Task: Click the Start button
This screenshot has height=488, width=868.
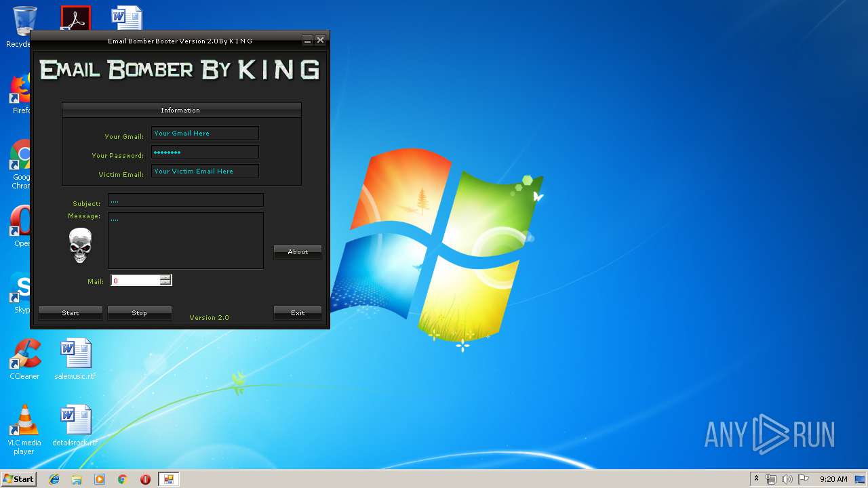Action: [x=18, y=479]
